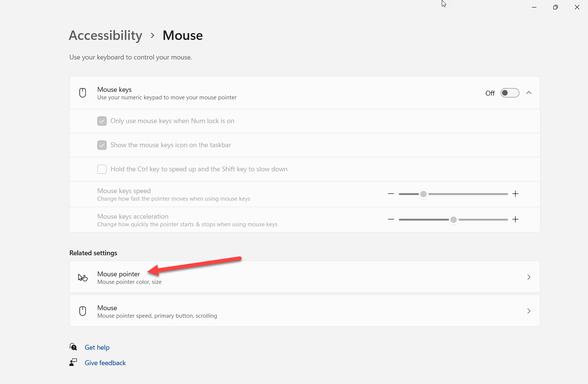Uncheck Show the mouse keys icon on taskbar
Viewport: 588px width, 384px height.
coord(102,145)
